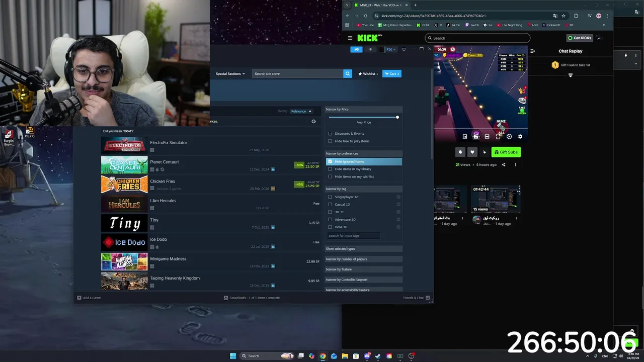Image resolution: width=644 pixels, height=362 pixels.
Task: Open new Chrome tab
Action: [x=415, y=5]
